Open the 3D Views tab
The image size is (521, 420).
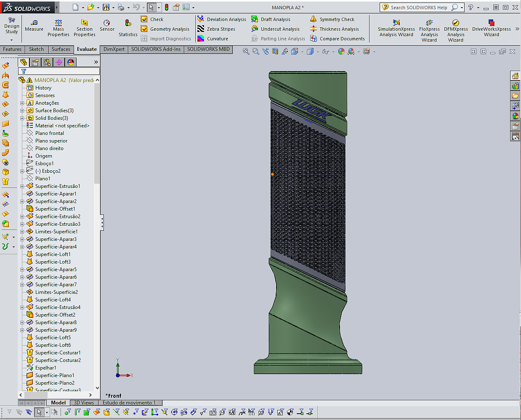[84, 403]
